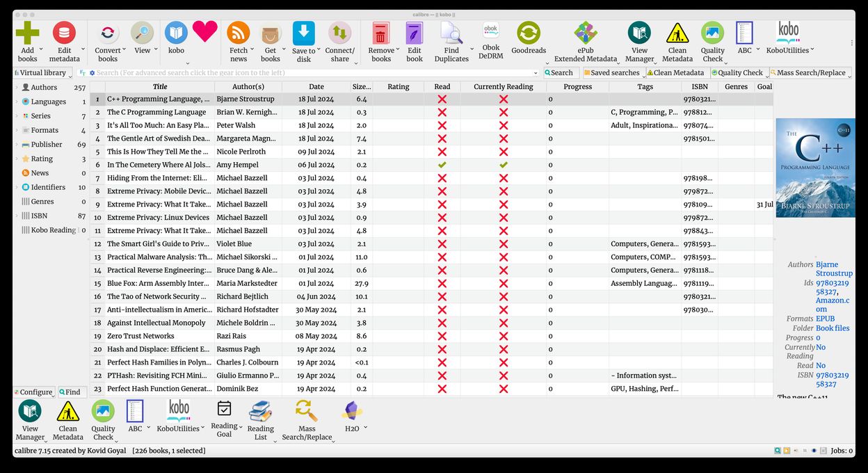Click the Find button in tag browser
This screenshot has width=868, height=473.
[x=72, y=392]
